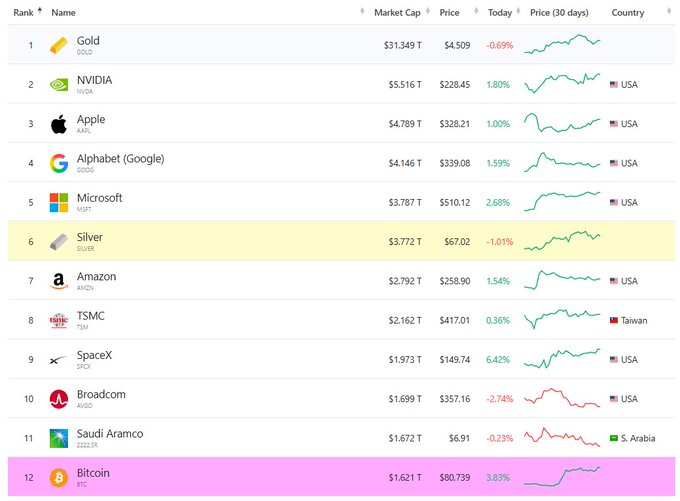Click Broadcom's red 30-day chart
The width and height of the screenshot is (680, 501).
pos(562,398)
